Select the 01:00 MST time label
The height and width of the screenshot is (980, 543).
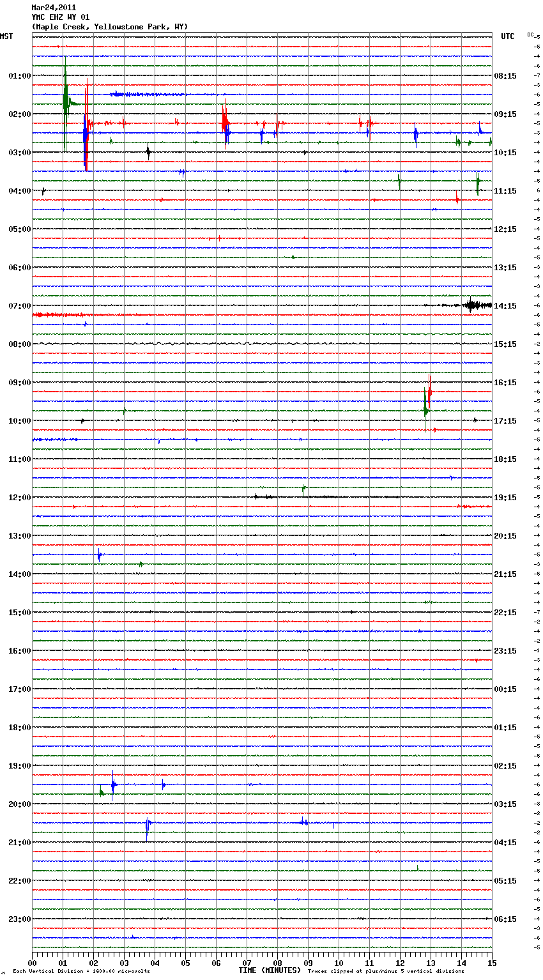click(x=20, y=76)
